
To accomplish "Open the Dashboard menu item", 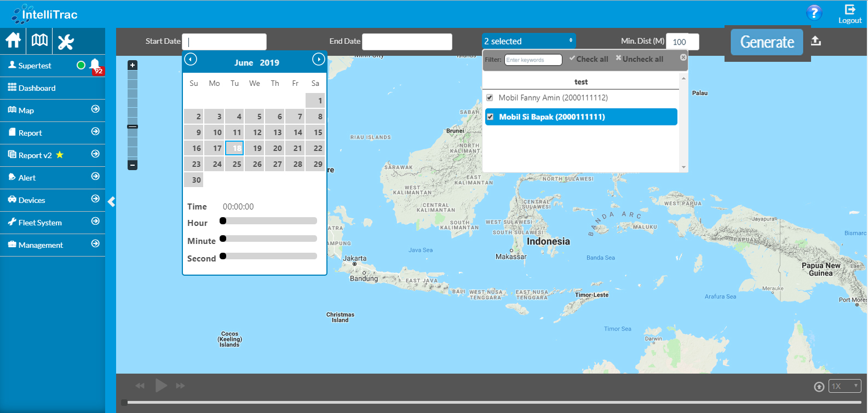I will pos(37,88).
